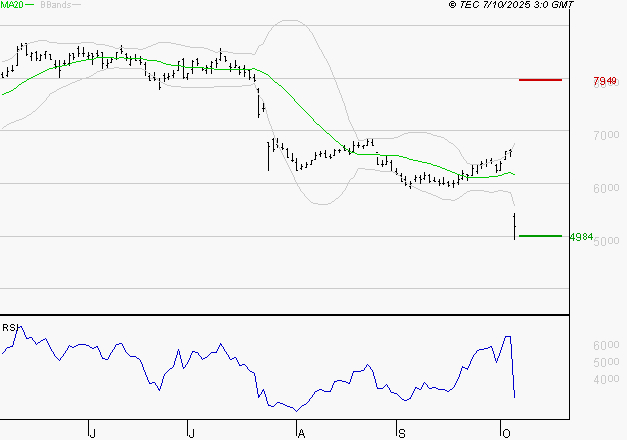The height and width of the screenshot is (440, 627).
Task: Click the green 4984 support label
Action: pos(581,237)
